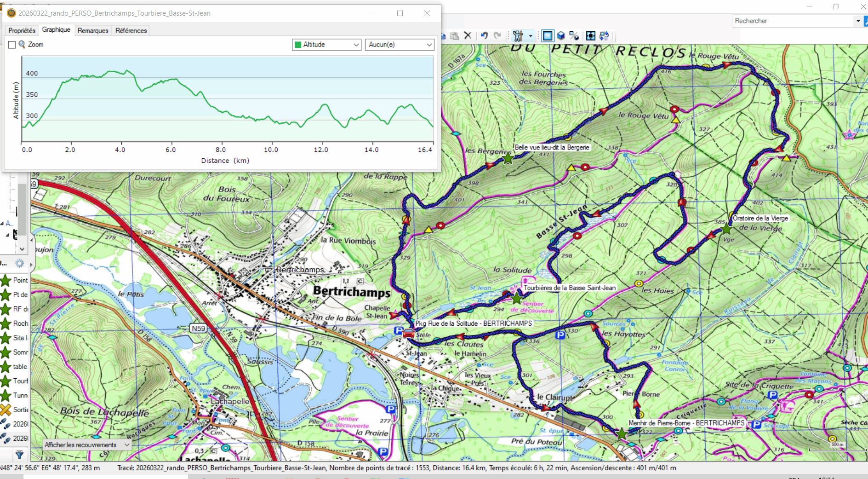The image size is (868, 479).
Task: Open the Aucun(e) secondary data dropdown
Action: pyautogui.click(x=400, y=45)
